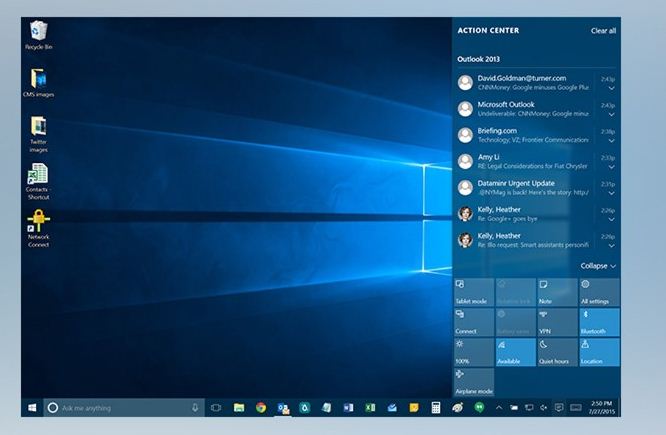The image size is (666, 435).
Task: Switch to Outlook in the taskbar
Action: (x=283, y=408)
